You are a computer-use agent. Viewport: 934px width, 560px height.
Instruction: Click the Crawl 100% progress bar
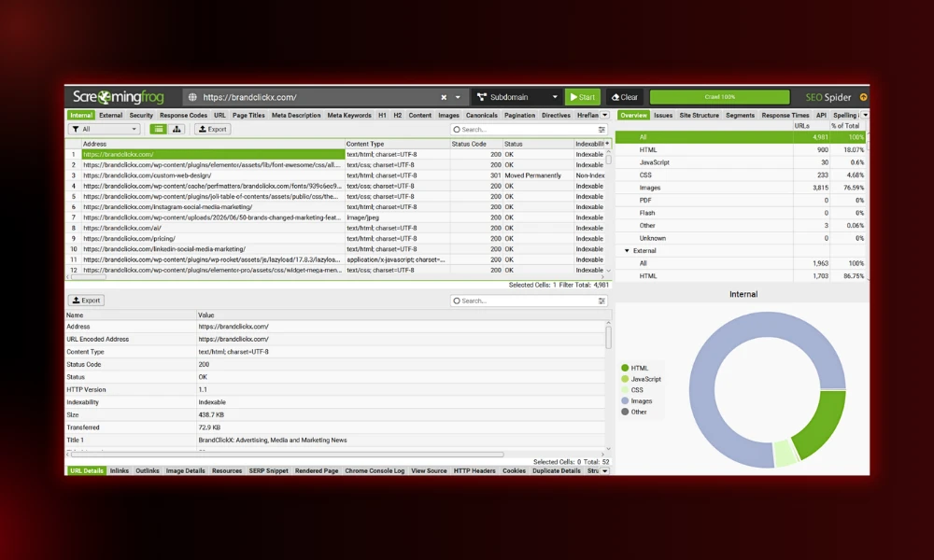[719, 97]
